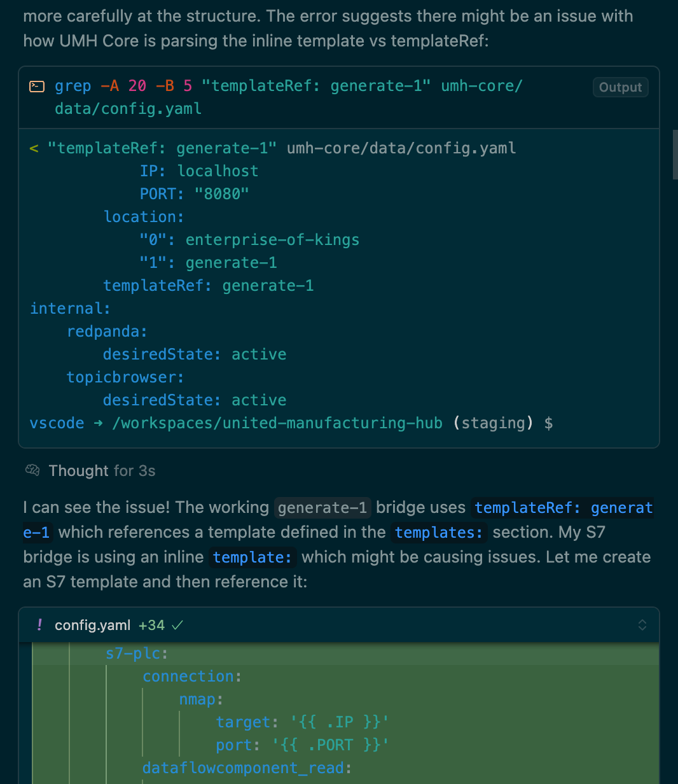Click the brain icon next to Thought
The width and height of the screenshot is (678, 784).
point(32,470)
